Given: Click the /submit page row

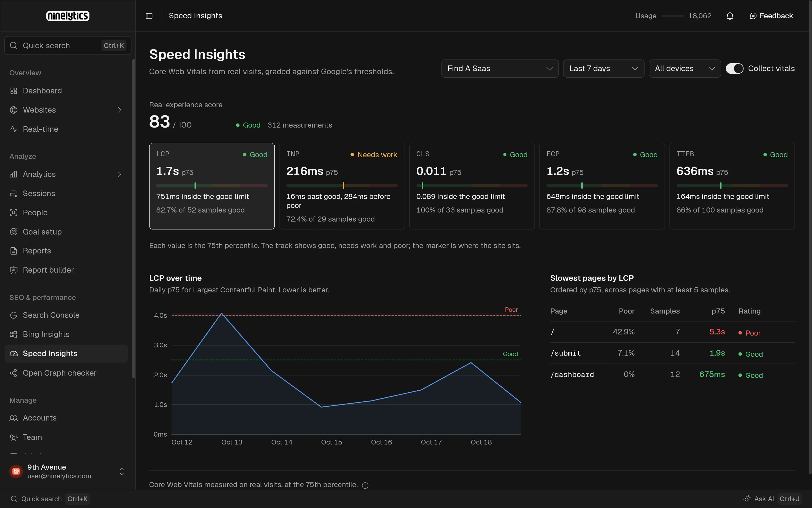Looking at the screenshot, I should [x=672, y=353].
